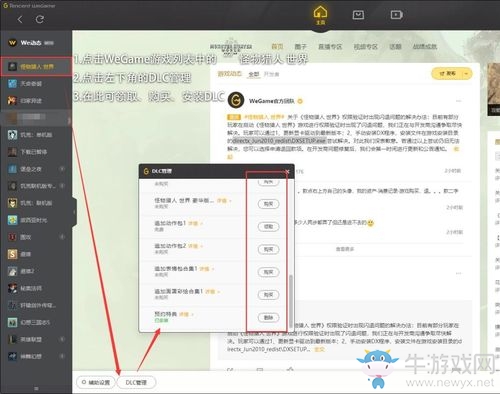
Task: Switch to 战绩成就 tab
Action: coord(425,46)
